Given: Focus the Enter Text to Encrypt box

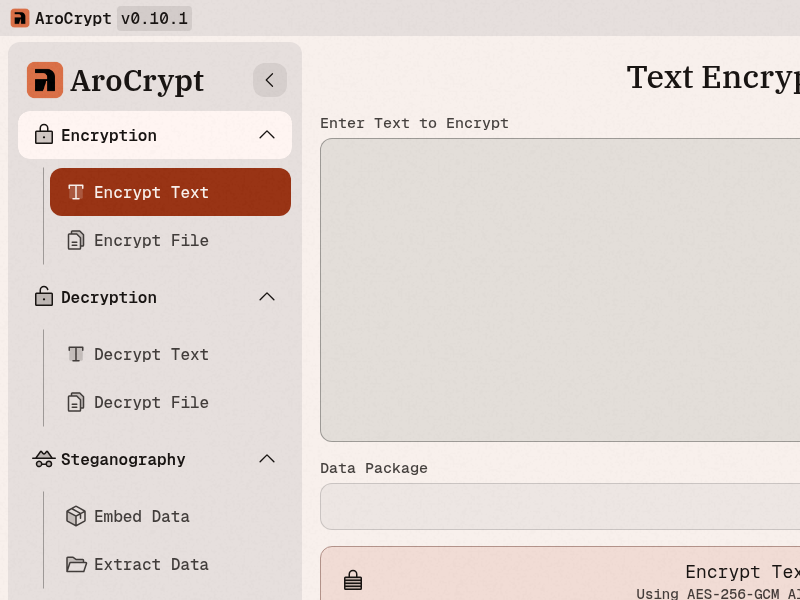Looking at the screenshot, I should tap(560, 290).
